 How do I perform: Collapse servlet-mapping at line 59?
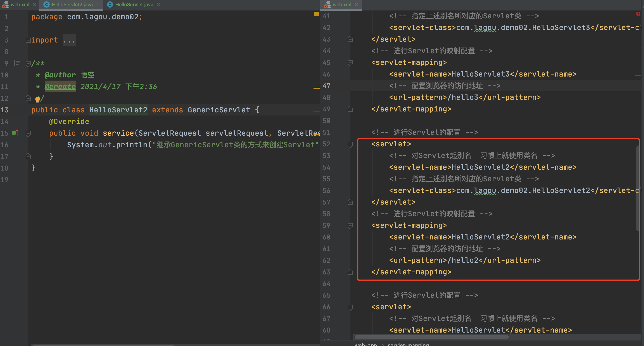click(x=350, y=226)
